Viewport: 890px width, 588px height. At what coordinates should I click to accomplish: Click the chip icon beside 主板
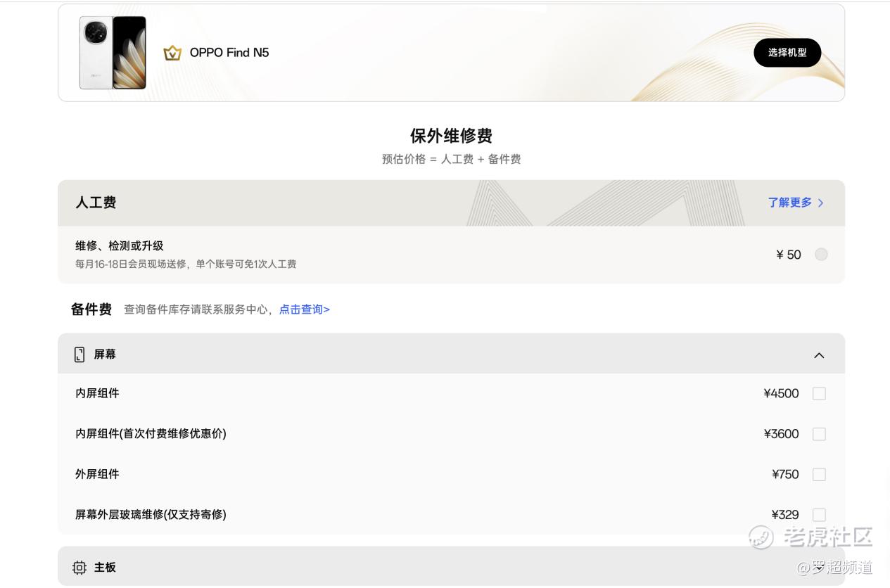[x=80, y=568]
